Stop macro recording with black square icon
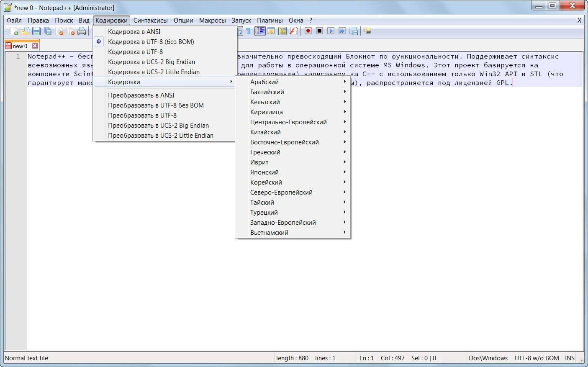 (x=319, y=31)
